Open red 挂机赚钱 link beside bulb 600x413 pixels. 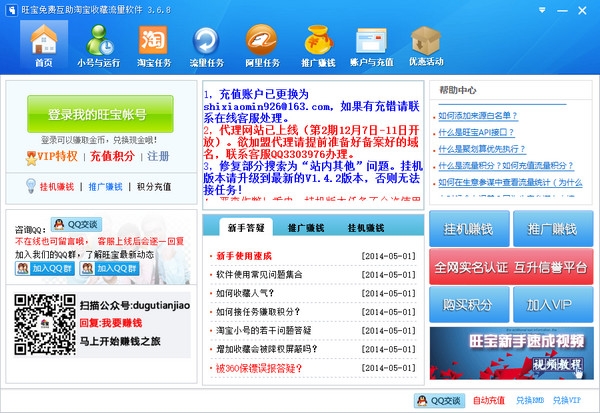point(57,187)
